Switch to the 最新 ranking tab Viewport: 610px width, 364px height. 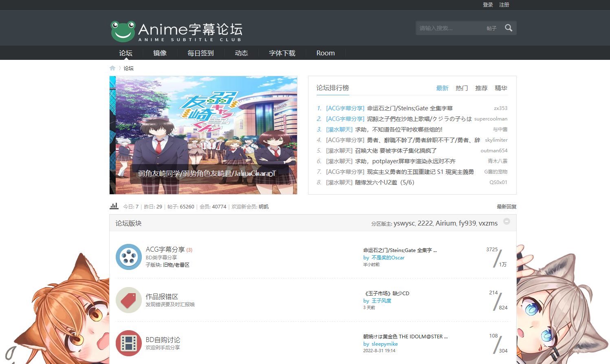pyautogui.click(x=442, y=88)
